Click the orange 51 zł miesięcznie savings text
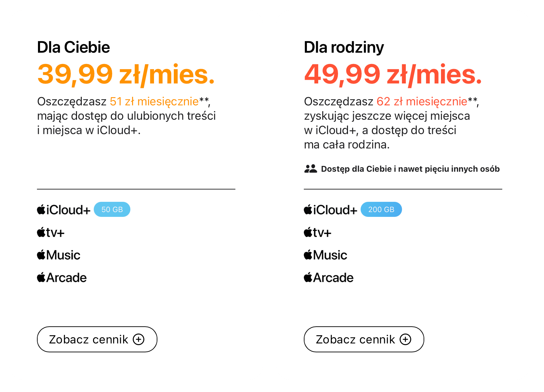The width and height of the screenshot is (544, 392). pyautogui.click(x=154, y=102)
